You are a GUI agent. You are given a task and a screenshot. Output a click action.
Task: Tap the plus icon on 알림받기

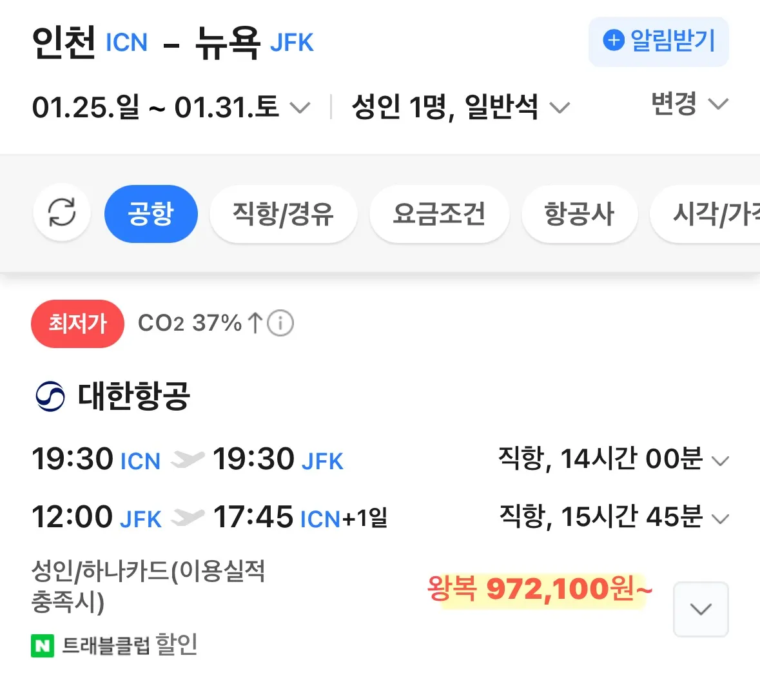[614, 41]
